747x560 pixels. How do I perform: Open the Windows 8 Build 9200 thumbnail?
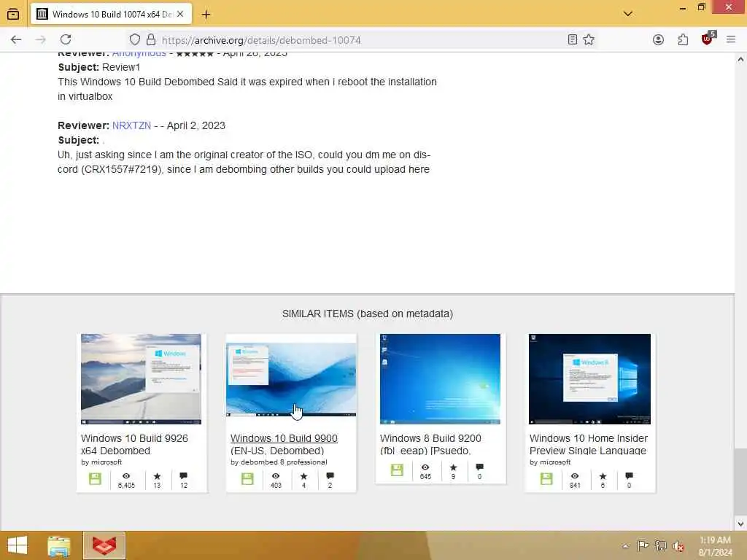[x=440, y=379]
